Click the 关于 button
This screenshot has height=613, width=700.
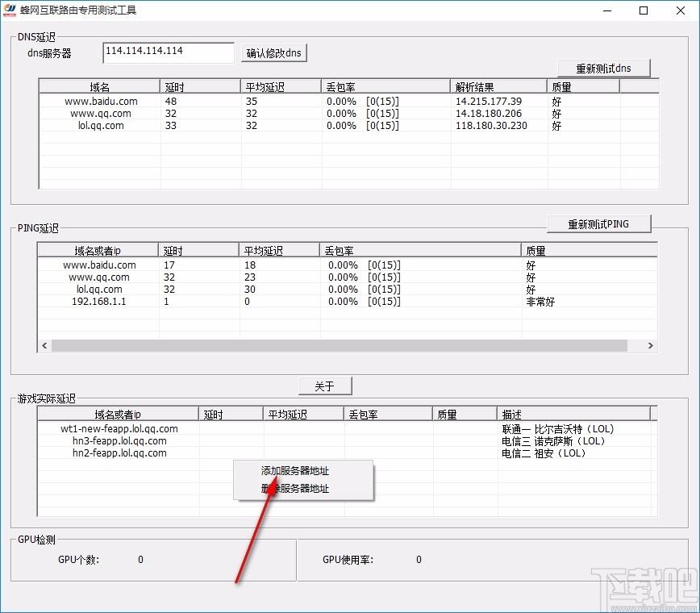[x=325, y=386]
